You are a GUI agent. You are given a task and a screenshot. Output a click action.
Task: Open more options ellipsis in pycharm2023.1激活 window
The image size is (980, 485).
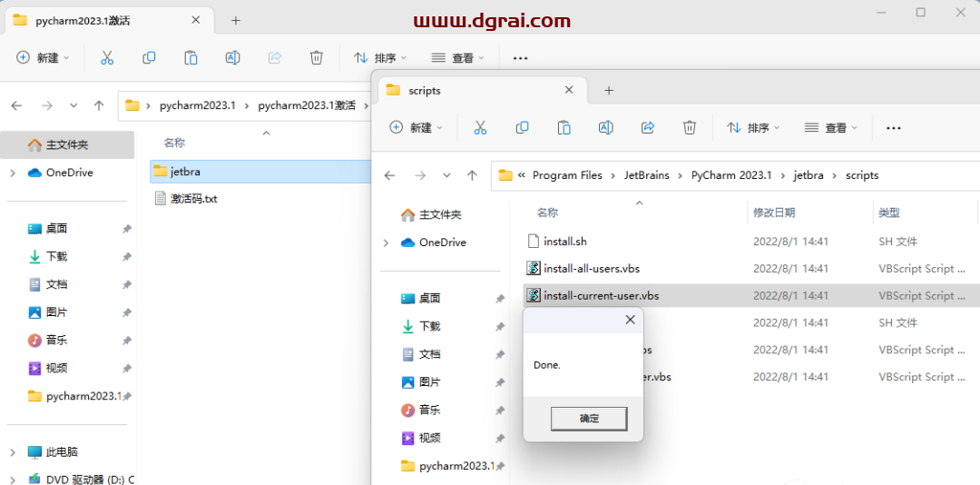click(521, 58)
